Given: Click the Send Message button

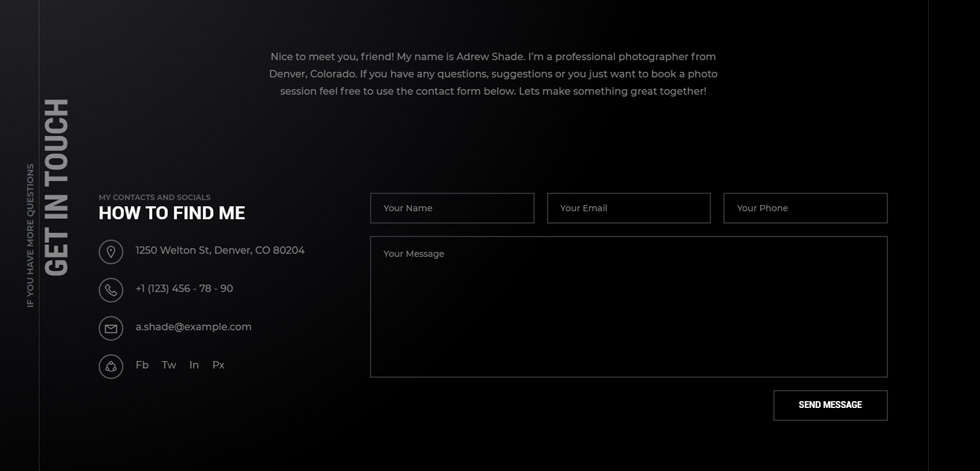Looking at the screenshot, I should click(x=830, y=405).
